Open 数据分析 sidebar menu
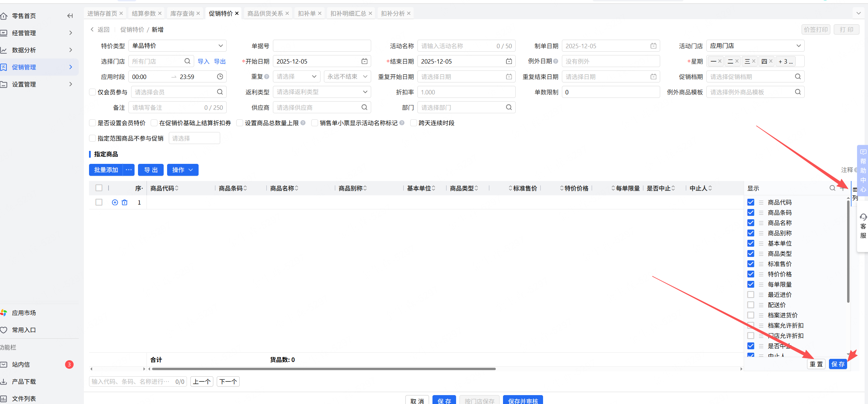This screenshot has height=404, width=868. (24, 50)
